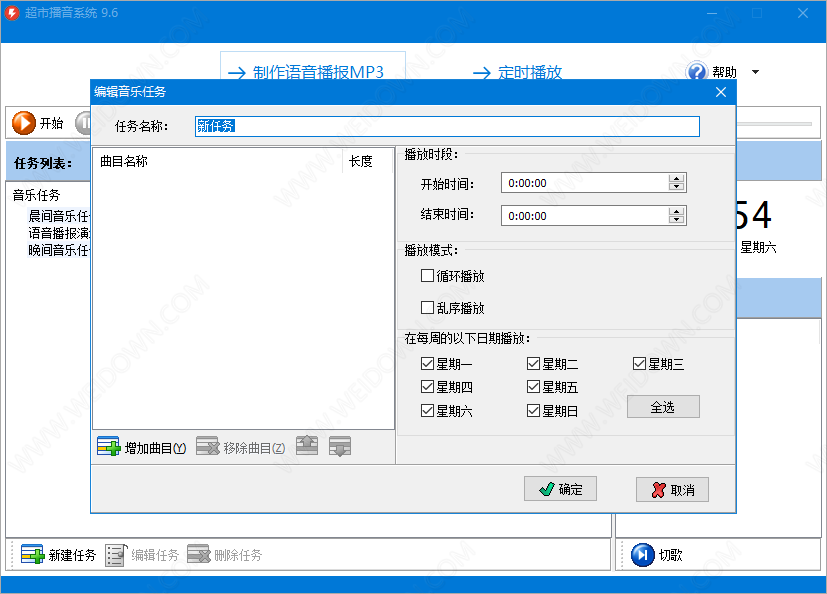Click the Add Track (增加曲目) icon
Viewport: 827px width, 594px height.
coord(108,447)
